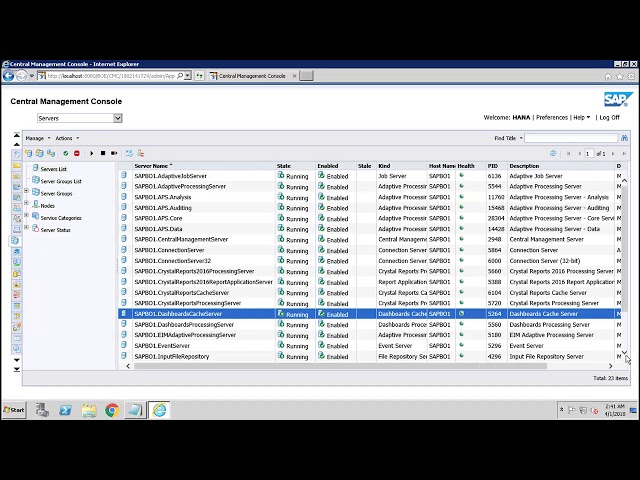Click the browser address bar
The image size is (640, 480).
pos(110,76)
